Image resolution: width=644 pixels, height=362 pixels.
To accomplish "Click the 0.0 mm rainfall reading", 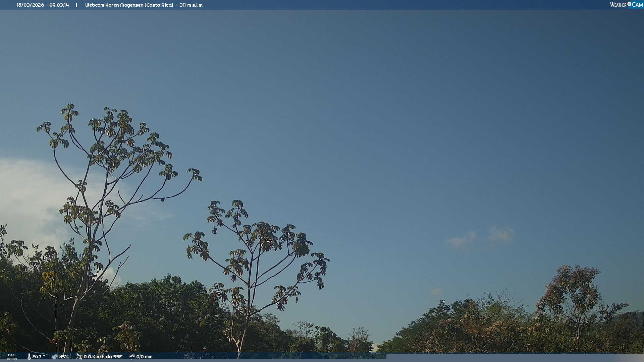I will [x=144, y=357].
